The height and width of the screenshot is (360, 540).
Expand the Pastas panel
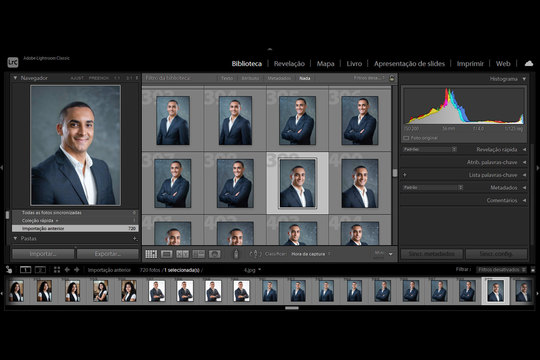(x=15, y=238)
